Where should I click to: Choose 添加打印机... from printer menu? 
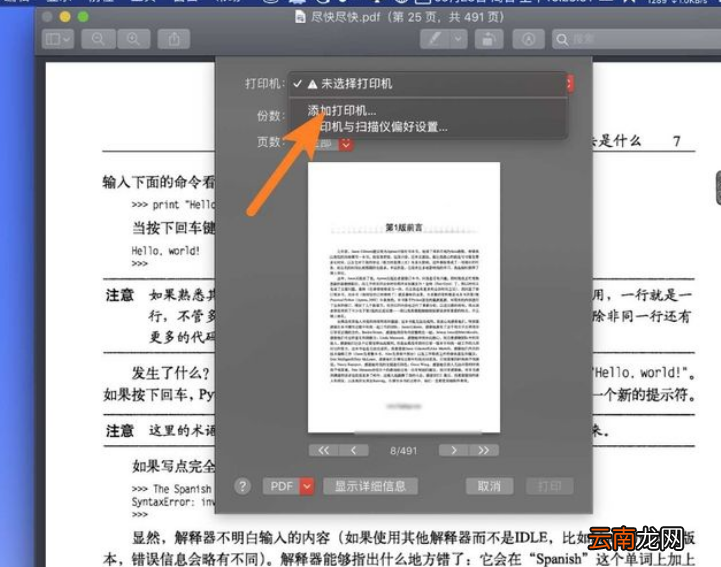[342, 111]
